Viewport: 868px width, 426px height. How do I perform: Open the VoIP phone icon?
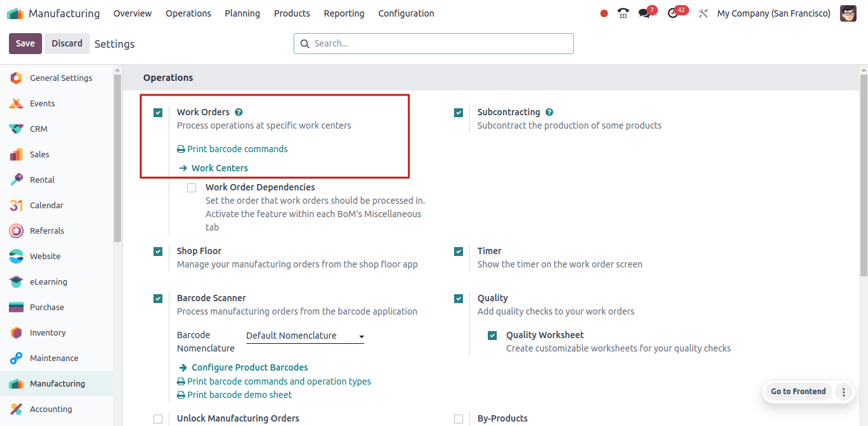tap(623, 13)
